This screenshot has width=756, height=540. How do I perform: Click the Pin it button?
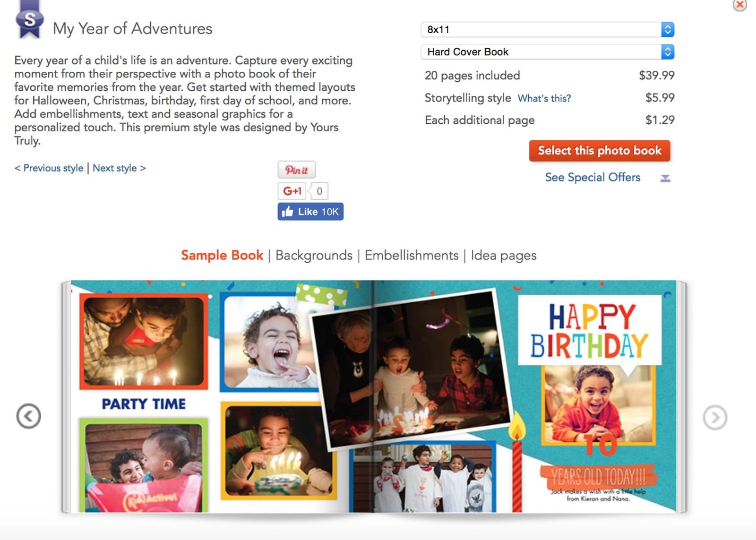pyautogui.click(x=296, y=170)
